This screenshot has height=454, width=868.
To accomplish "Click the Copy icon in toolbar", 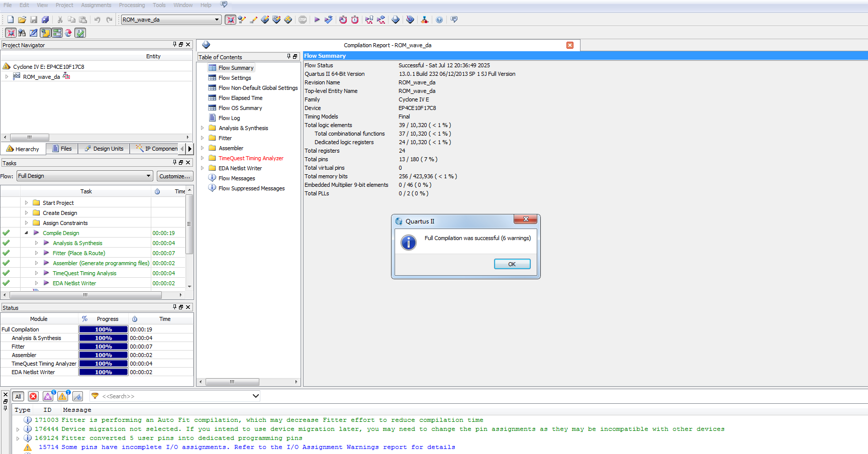I will click(x=71, y=20).
